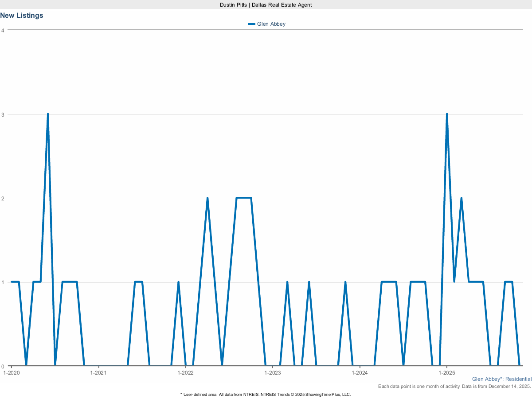Click the y-axis label 4
532x399 pixels.
point(3,30)
